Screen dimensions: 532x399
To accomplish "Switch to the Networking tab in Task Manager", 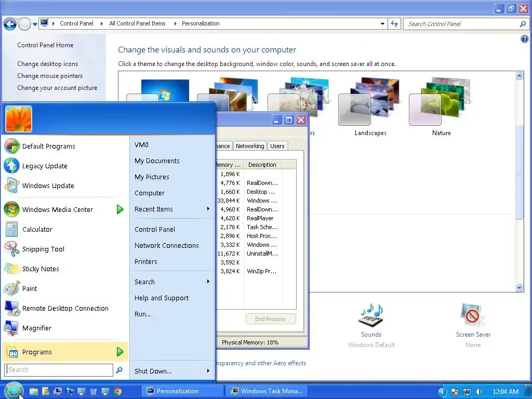I will [x=250, y=146].
